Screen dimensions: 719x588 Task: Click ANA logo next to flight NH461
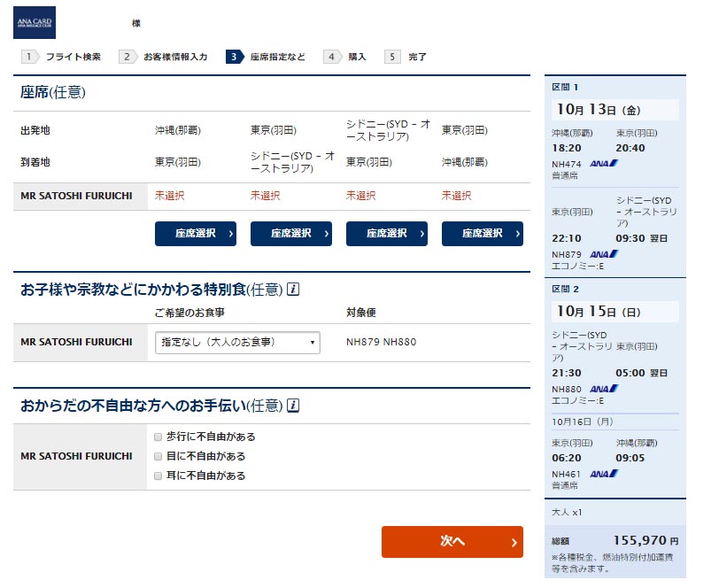(603, 474)
